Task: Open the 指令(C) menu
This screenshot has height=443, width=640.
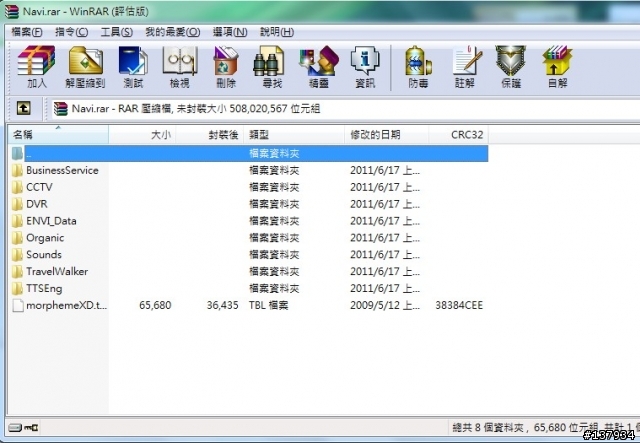Action: coord(71,32)
